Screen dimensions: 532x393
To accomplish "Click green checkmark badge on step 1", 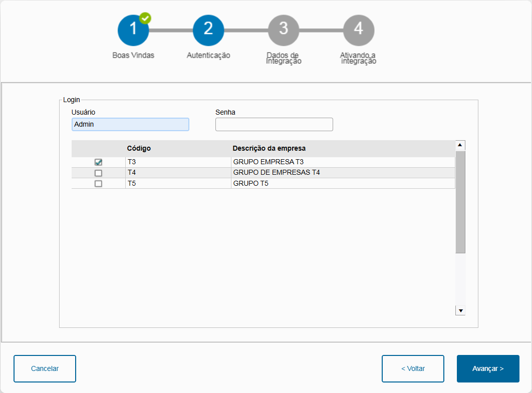I will [145, 18].
